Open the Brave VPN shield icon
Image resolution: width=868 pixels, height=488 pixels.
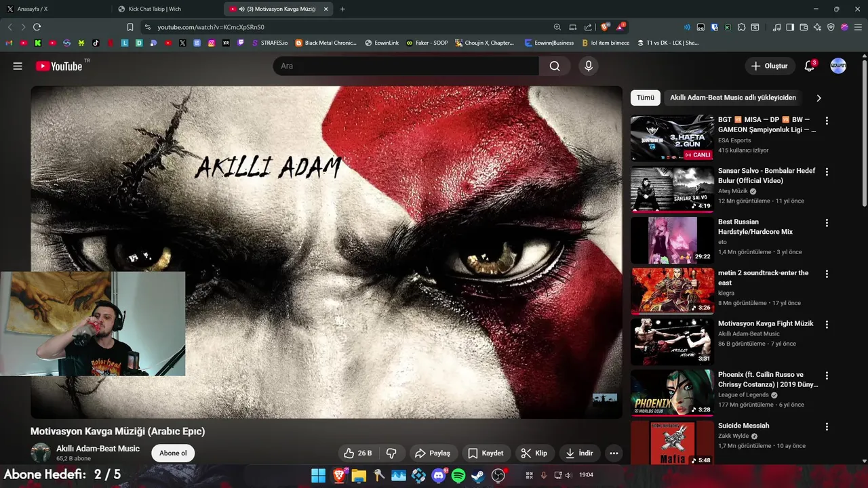(831, 27)
